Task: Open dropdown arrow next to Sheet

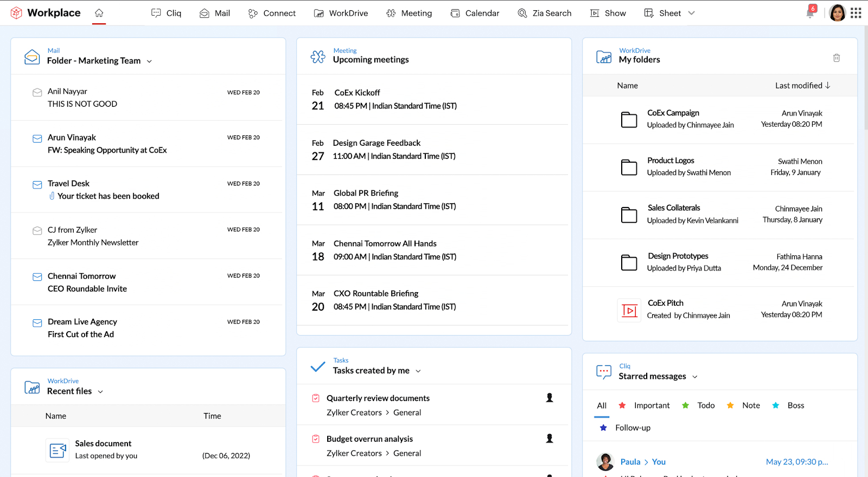Action: point(691,13)
